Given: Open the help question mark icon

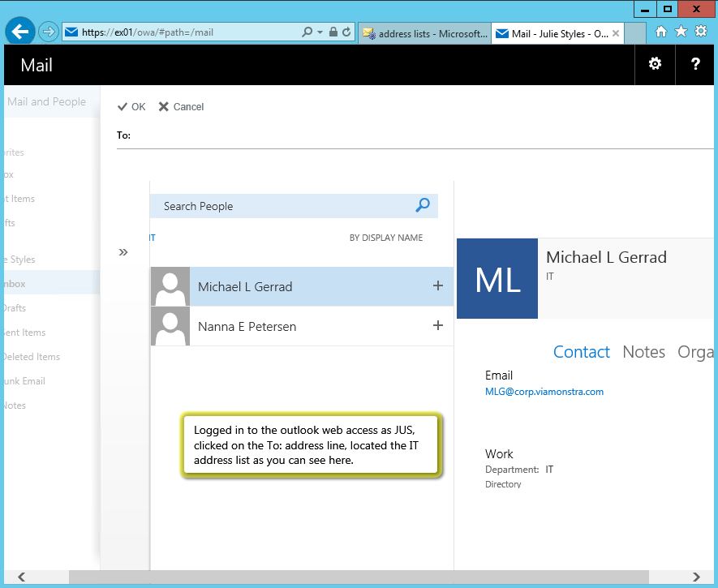Looking at the screenshot, I should [695, 65].
